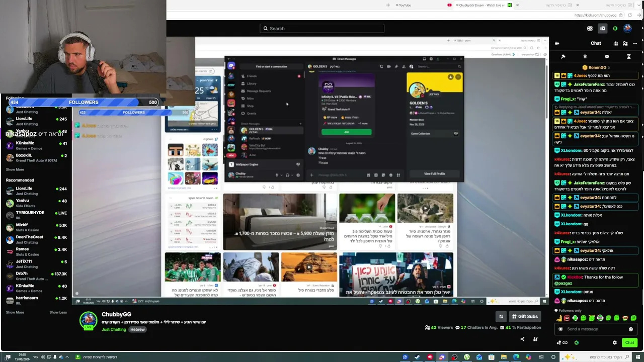Open Mizkif channel in sidebar
The height and width of the screenshot is (362, 644).
tap(36, 227)
